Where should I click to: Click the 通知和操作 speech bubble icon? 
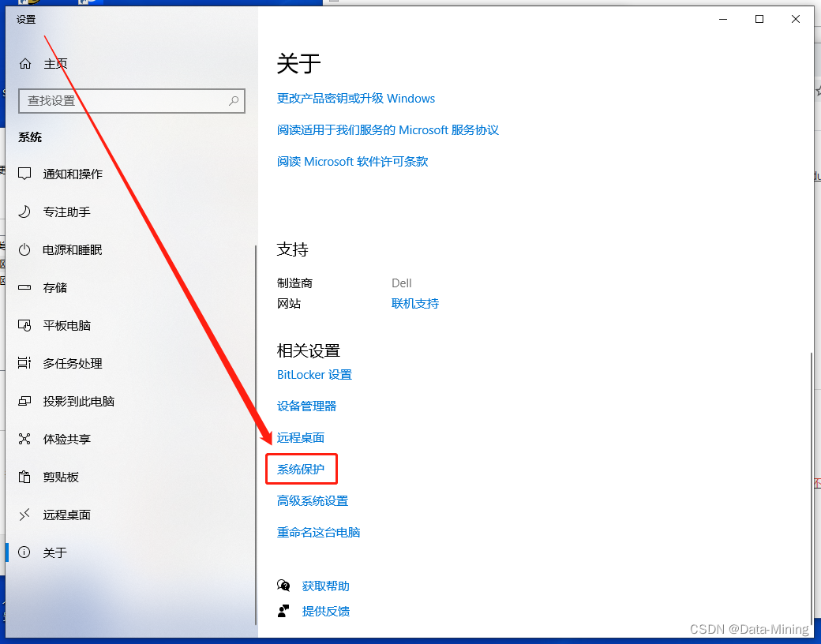(x=24, y=174)
